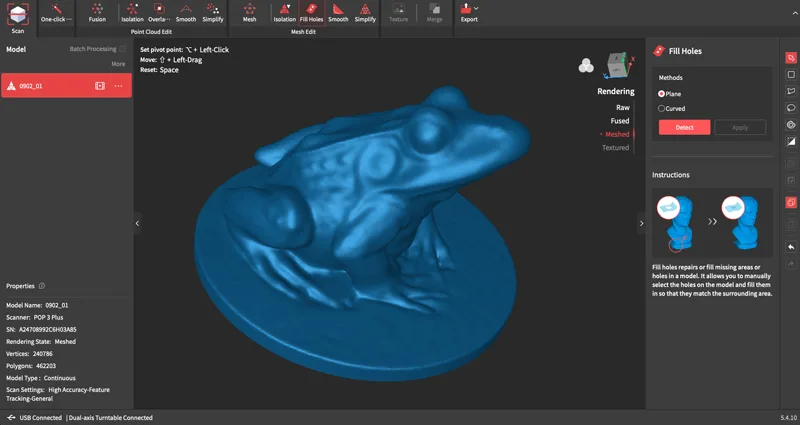Open the model view icon on 0902_01 row
800x425 pixels.
[x=100, y=86]
